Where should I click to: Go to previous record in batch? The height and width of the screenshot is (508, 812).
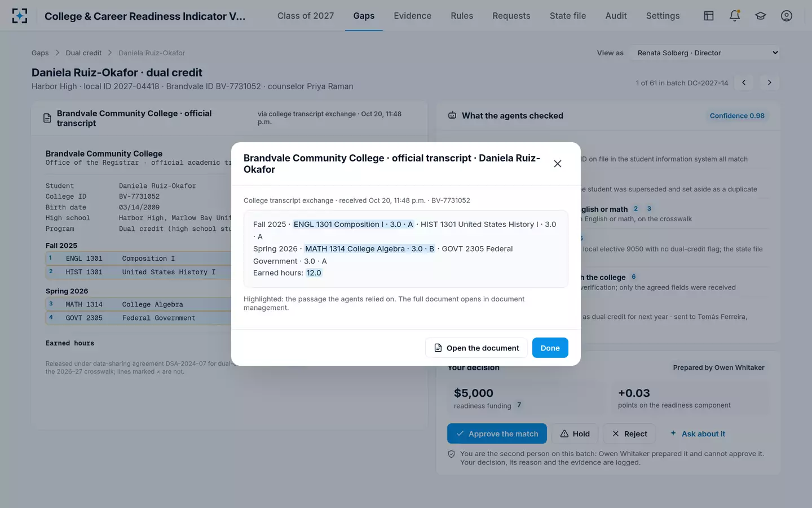pos(744,82)
